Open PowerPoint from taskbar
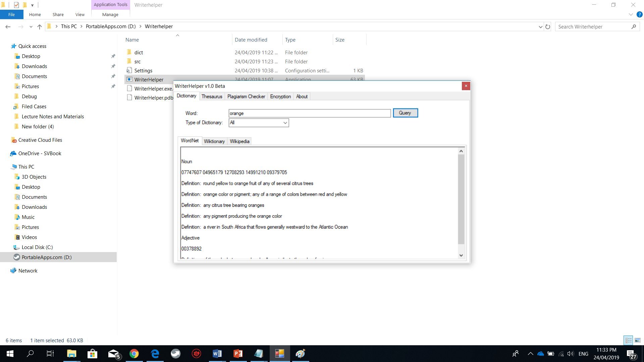 point(238,354)
